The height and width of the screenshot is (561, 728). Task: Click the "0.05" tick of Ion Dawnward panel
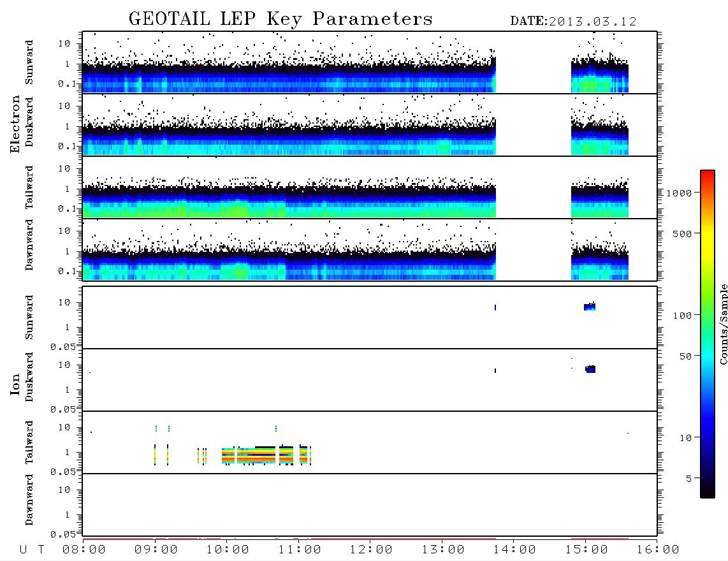point(63,534)
